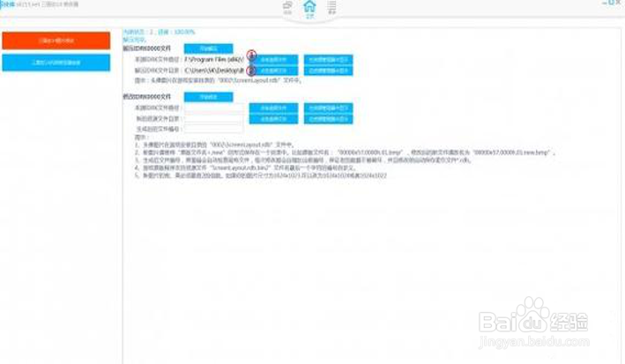This screenshot has height=364, width=625.
Task: Focus the first empty field in the lower section
Action: point(214,108)
